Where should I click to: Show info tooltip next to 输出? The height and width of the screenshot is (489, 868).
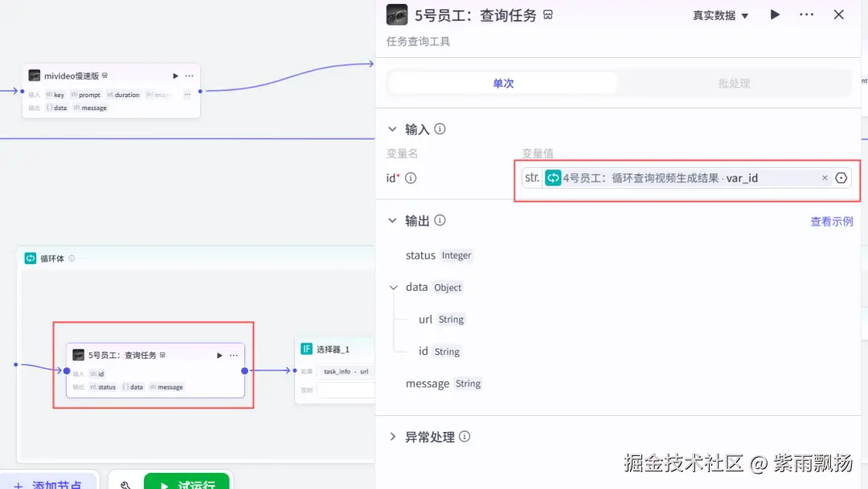440,220
